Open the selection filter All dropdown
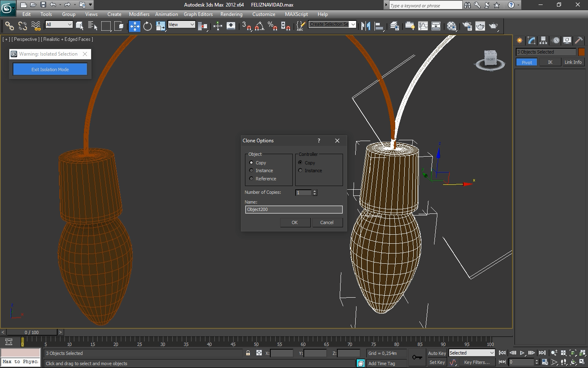Viewport: 588px width, 368px height. [x=59, y=25]
